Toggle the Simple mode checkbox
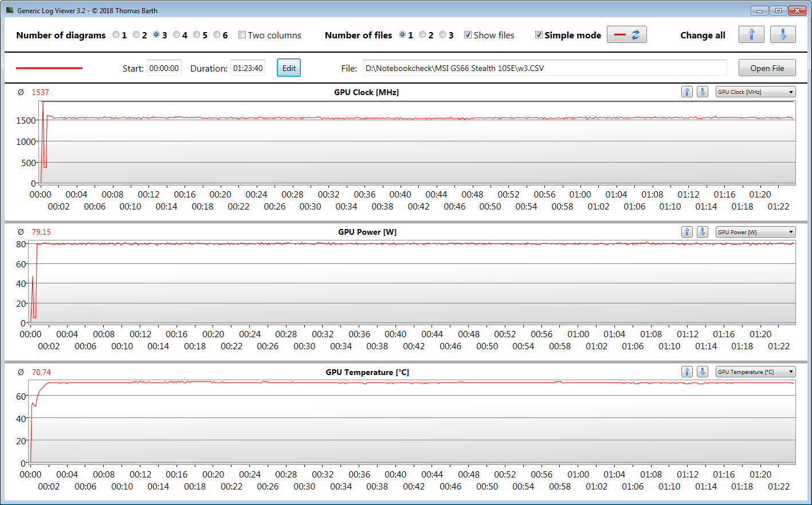 coord(539,35)
